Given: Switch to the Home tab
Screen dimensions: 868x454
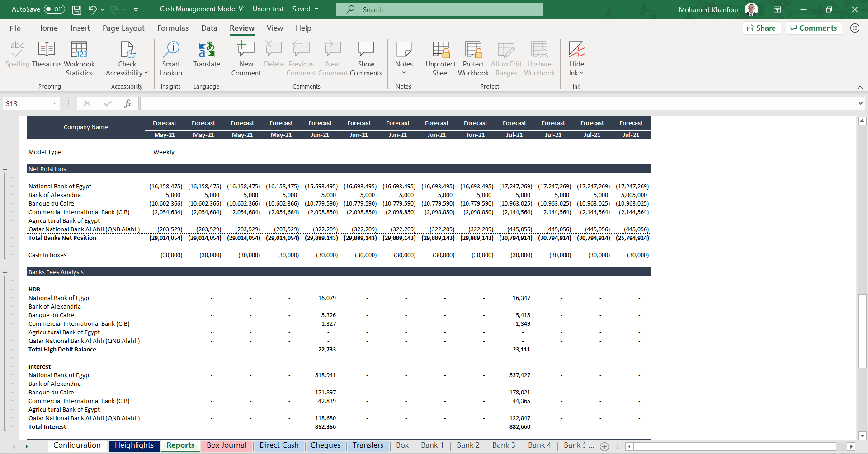Looking at the screenshot, I should (47, 28).
